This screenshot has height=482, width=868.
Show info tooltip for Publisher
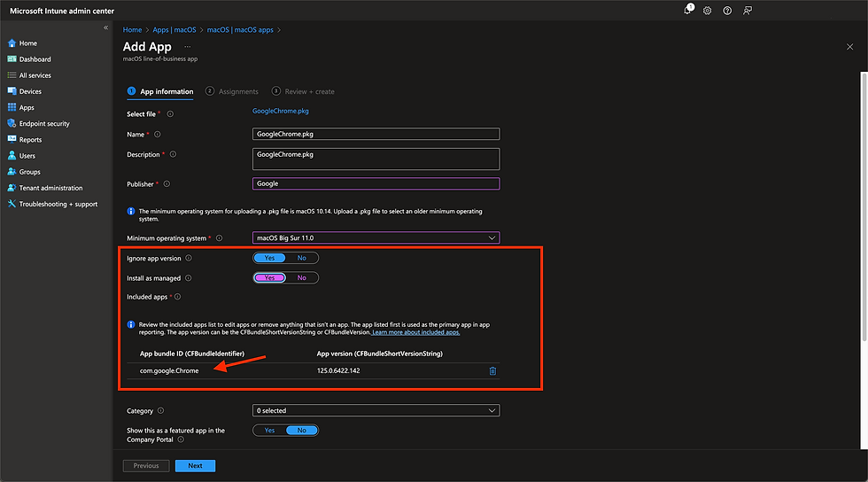pos(167,184)
